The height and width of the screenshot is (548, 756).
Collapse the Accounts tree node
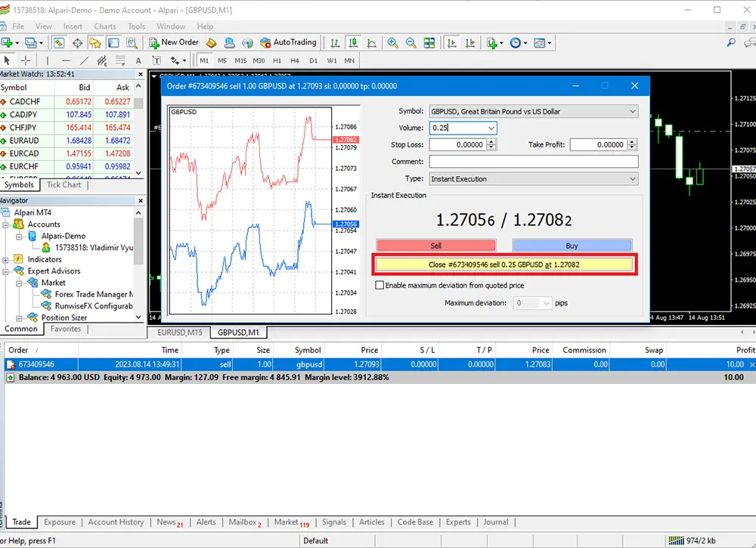(6, 224)
